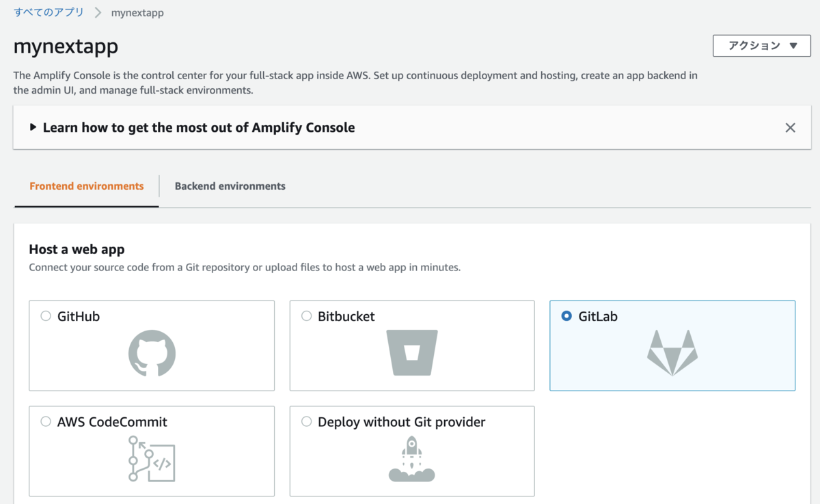
Task: Select the Bitbucket radio button
Action: coord(306,316)
